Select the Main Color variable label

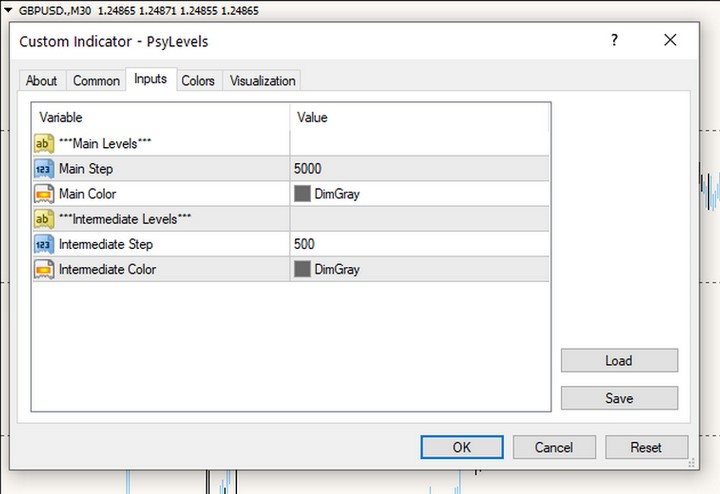pyautogui.click(x=87, y=194)
